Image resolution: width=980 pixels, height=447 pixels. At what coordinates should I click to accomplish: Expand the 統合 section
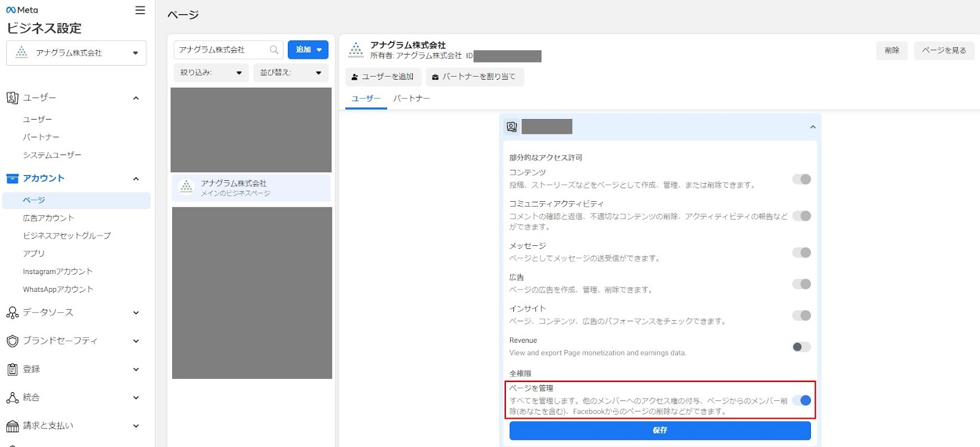136,397
